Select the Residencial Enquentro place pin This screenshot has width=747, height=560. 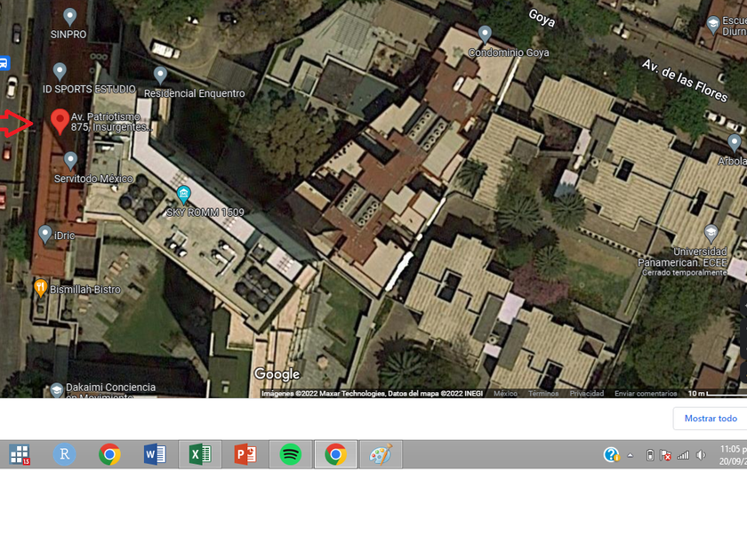[x=160, y=75]
